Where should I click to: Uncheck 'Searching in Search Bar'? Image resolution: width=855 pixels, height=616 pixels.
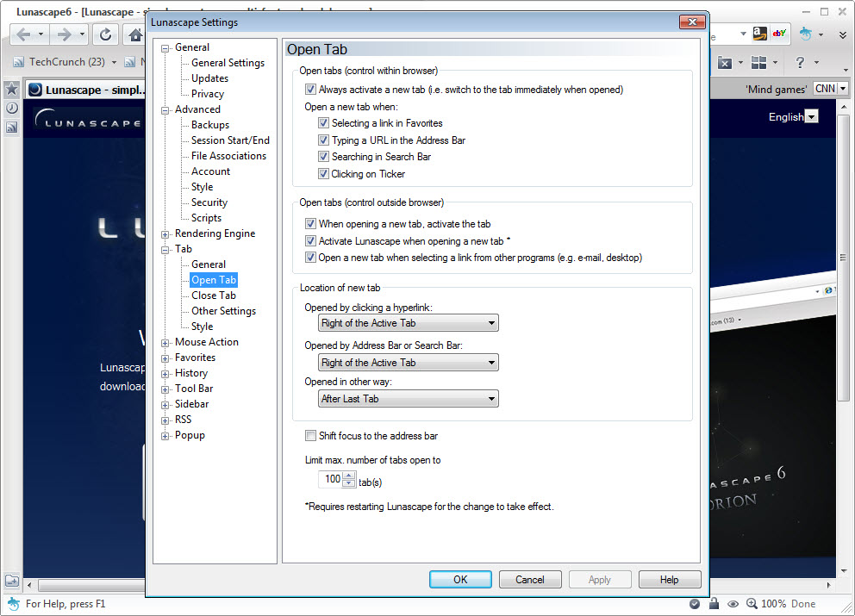pos(323,157)
